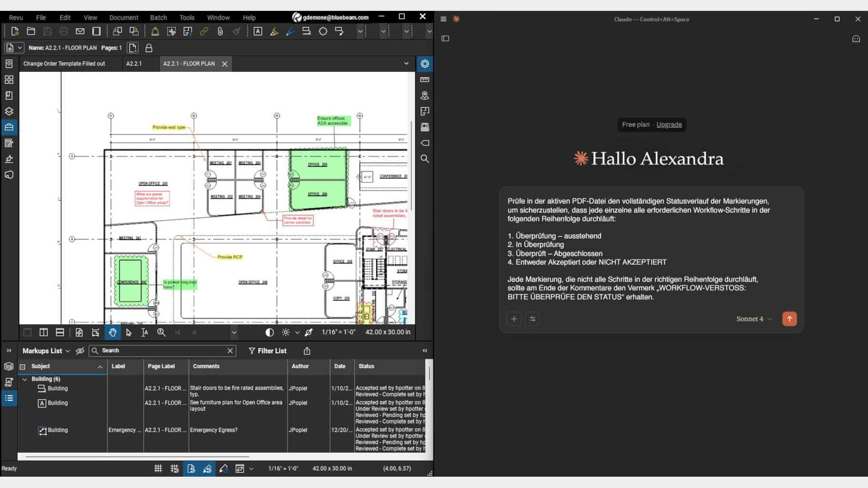Open the Search magnifier panel icon
Viewport: 868px width, 488px height.
click(424, 159)
